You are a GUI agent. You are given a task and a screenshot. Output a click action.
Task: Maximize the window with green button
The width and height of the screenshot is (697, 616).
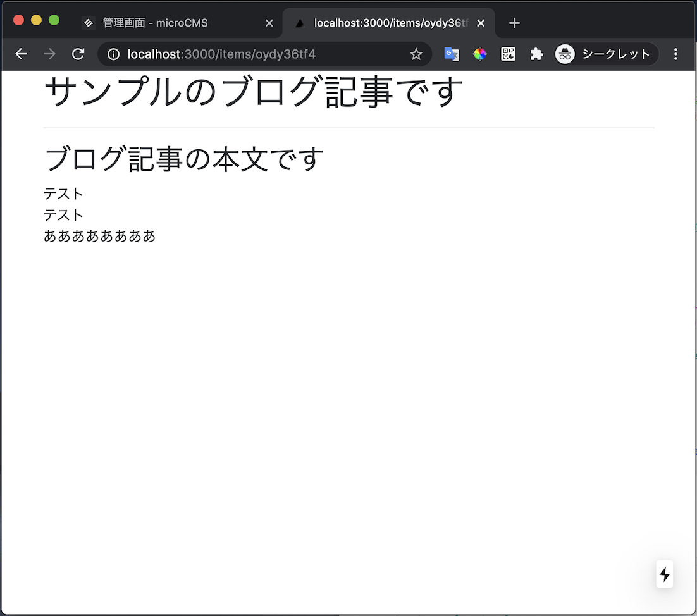pos(54,20)
